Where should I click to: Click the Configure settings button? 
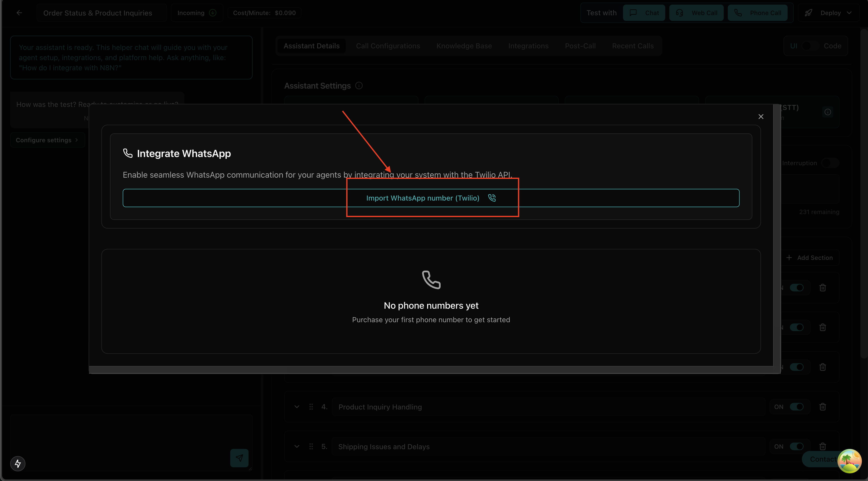pyautogui.click(x=47, y=140)
